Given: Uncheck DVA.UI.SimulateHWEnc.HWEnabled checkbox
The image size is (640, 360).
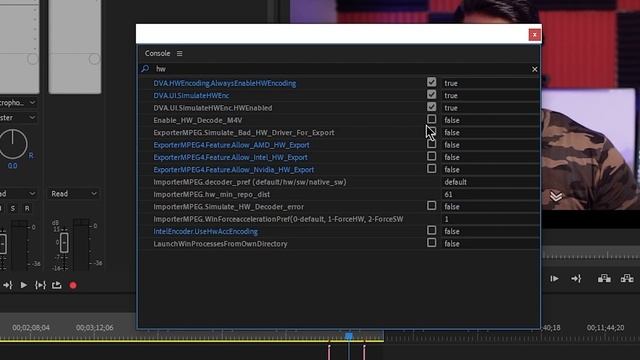Looking at the screenshot, I should (x=431, y=107).
